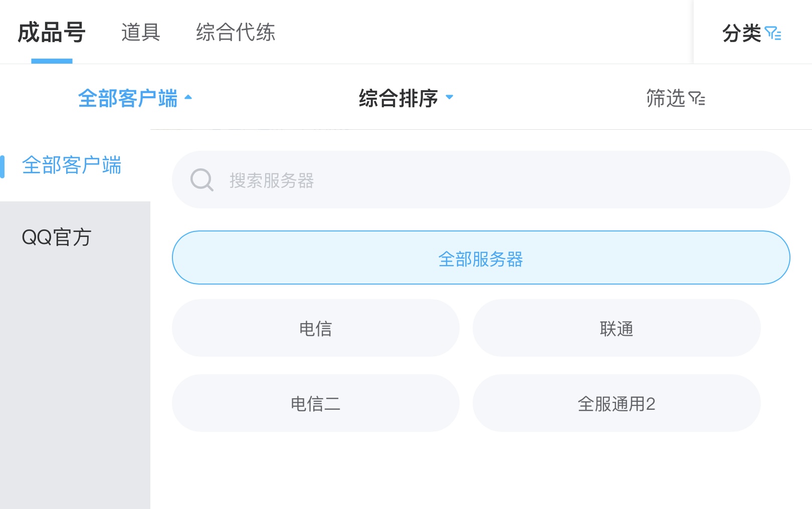The width and height of the screenshot is (812, 509).
Task: Open the 筛选 filter options
Action: tap(675, 98)
